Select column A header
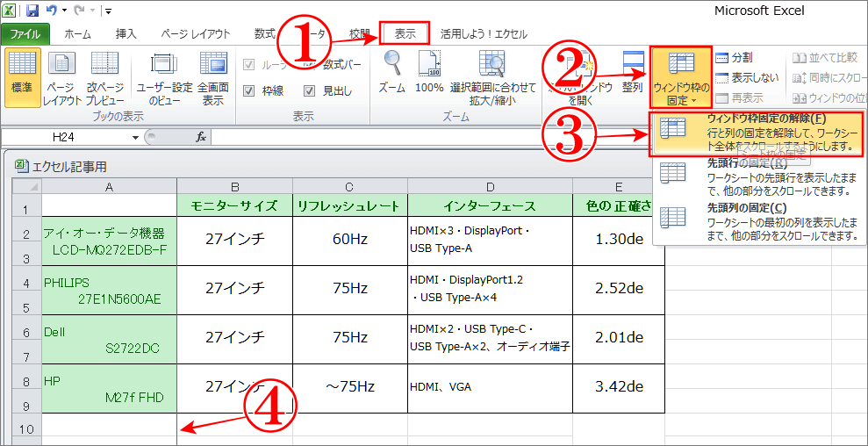 click(109, 187)
